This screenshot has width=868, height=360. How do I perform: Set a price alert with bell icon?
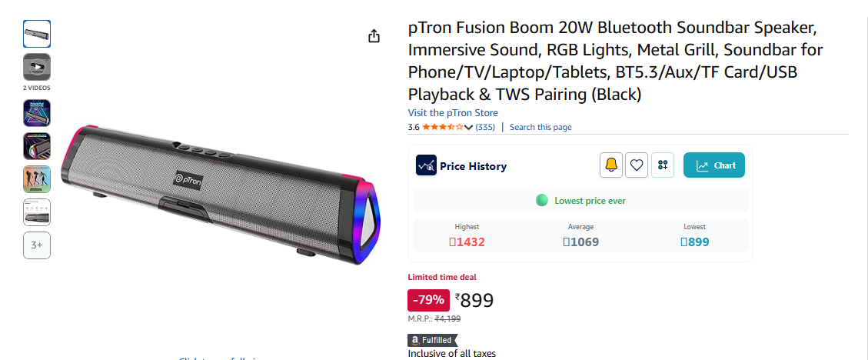pos(611,165)
